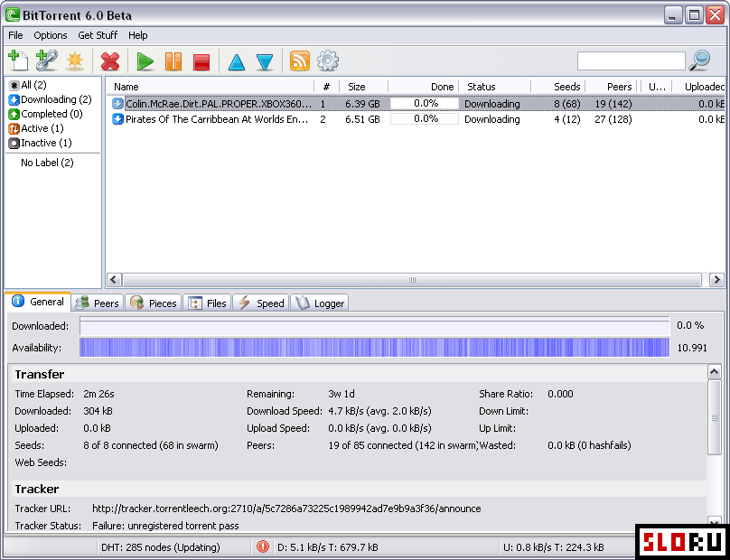Select the All (2) category
This screenshot has width=730, height=560.
pyautogui.click(x=27, y=85)
